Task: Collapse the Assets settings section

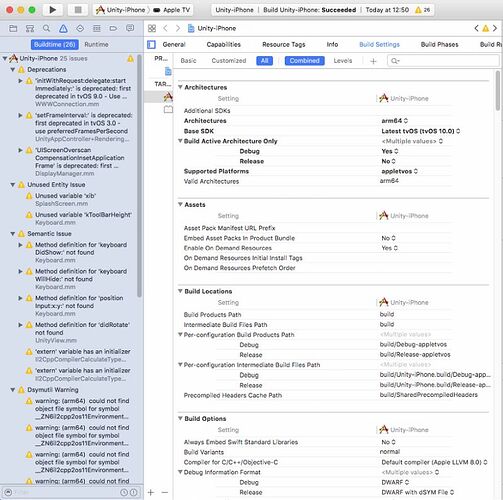Action: (180, 204)
